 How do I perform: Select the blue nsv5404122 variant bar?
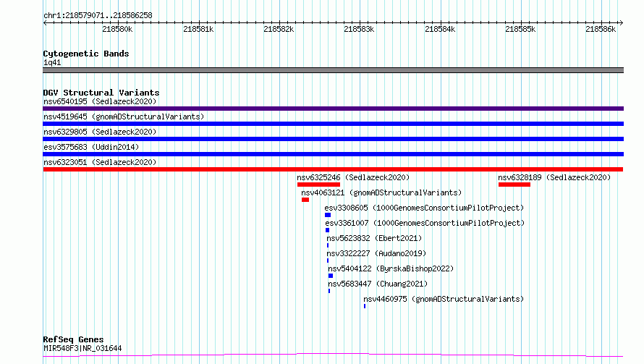coord(331,276)
